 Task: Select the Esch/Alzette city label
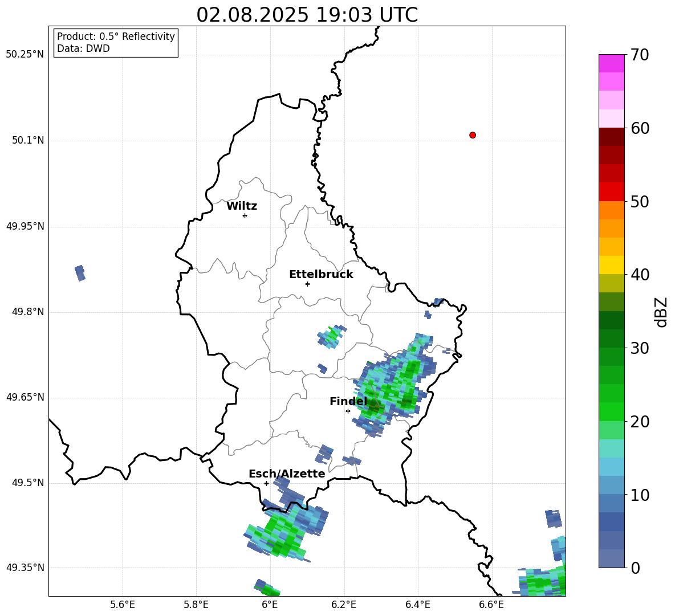point(287,474)
